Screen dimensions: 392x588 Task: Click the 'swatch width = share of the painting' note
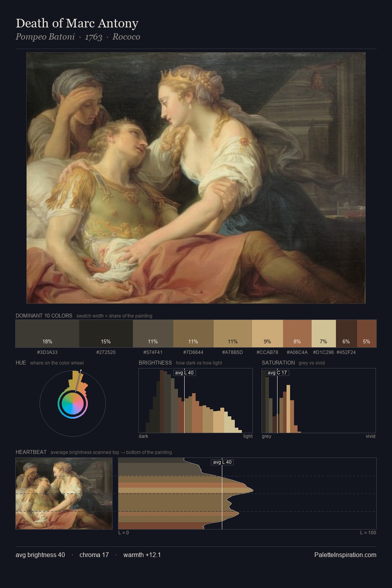pyautogui.click(x=114, y=316)
